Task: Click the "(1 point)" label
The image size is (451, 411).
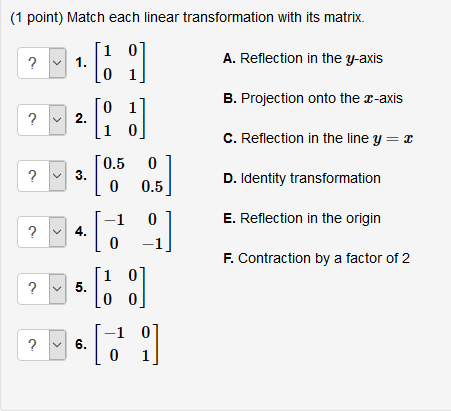Action: tap(37, 18)
